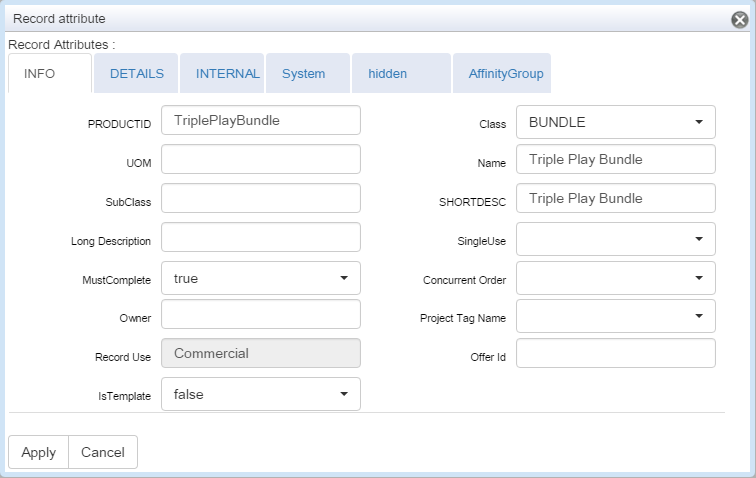Click the PRODUCTID text field
The height and width of the screenshot is (478, 756).
tap(260, 120)
